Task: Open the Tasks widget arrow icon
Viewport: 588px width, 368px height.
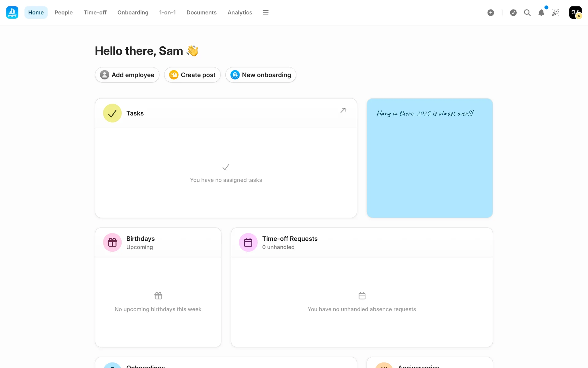Action: click(343, 110)
